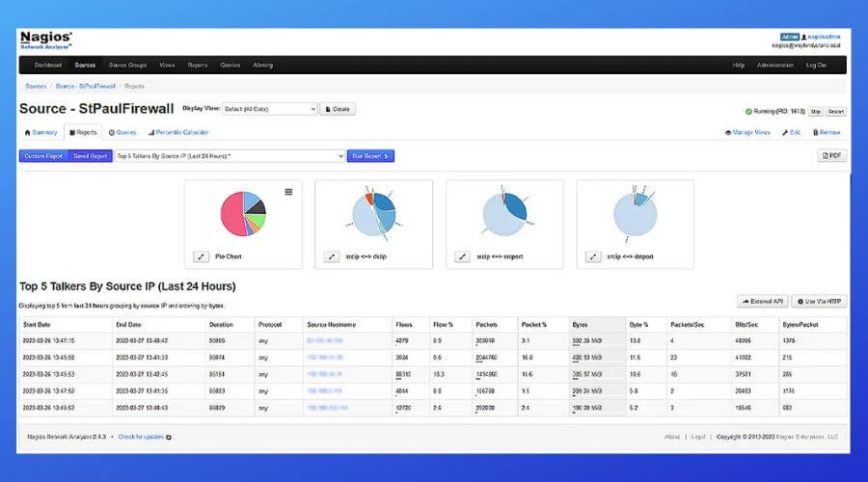Click the Nagios Network Analyzer logo

click(x=46, y=40)
